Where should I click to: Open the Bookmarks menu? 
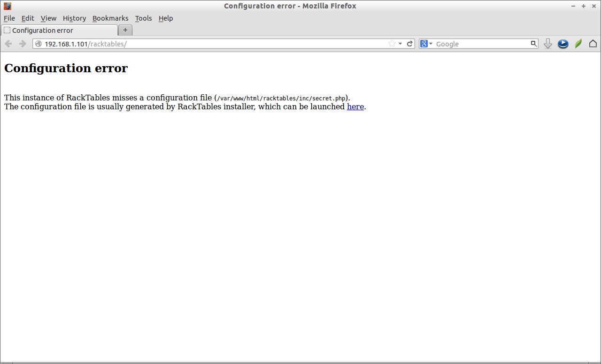(110, 18)
